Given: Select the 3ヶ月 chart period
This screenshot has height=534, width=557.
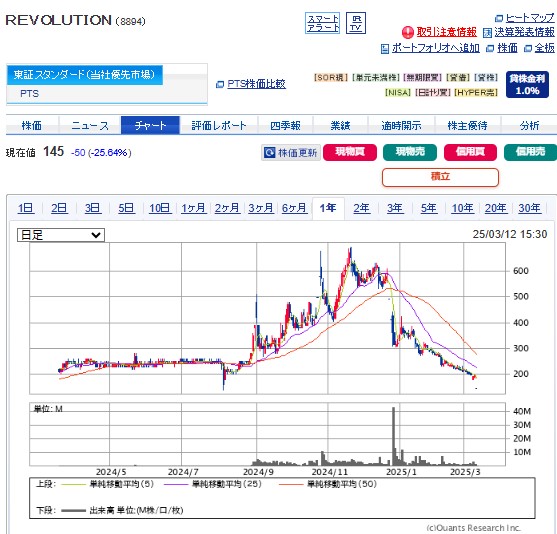Looking at the screenshot, I should click(261, 208).
